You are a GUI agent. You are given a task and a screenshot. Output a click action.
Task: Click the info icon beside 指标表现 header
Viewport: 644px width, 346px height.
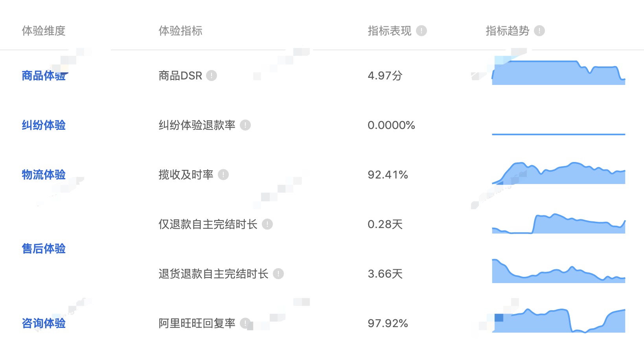click(421, 31)
